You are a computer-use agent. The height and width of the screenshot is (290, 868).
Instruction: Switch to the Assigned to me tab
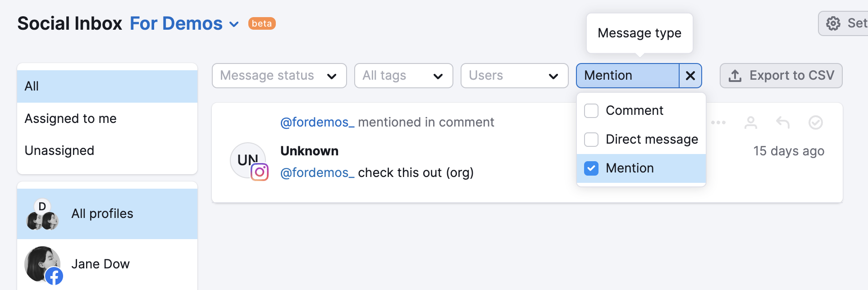tap(70, 118)
